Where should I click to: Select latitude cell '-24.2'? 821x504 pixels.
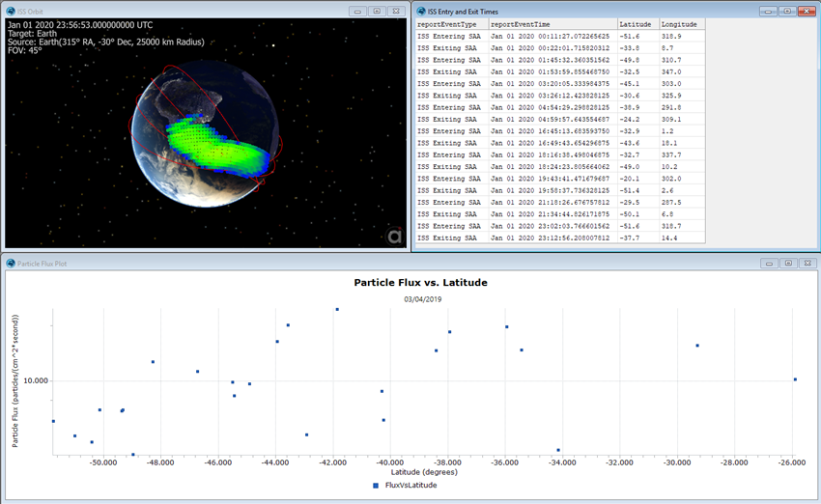point(638,120)
